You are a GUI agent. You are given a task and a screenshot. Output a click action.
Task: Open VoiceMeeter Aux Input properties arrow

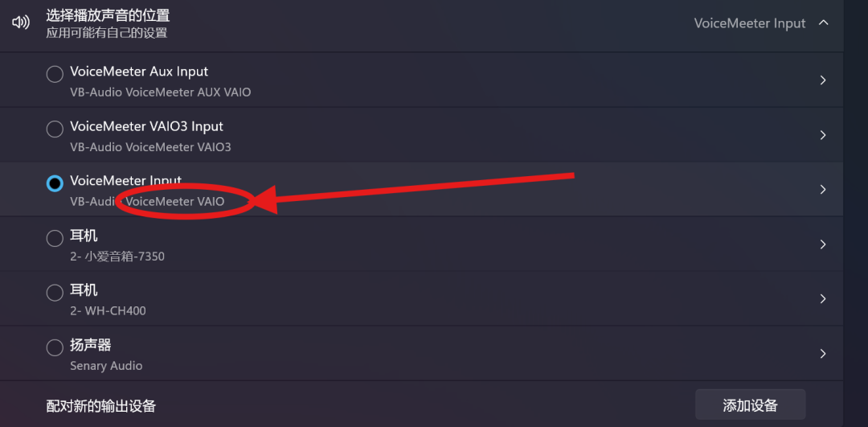[x=823, y=80]
